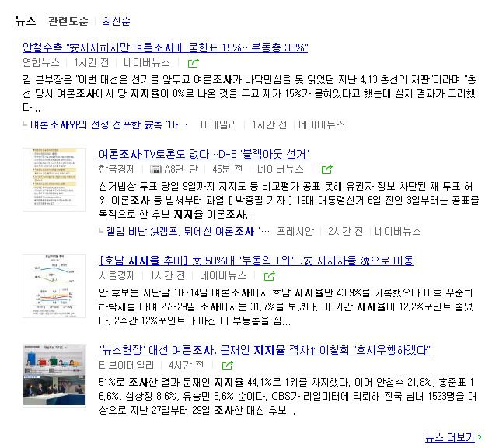Click source name 프레시안
The height and width of the screenshot is (448, 499).
tap(295, 231)
